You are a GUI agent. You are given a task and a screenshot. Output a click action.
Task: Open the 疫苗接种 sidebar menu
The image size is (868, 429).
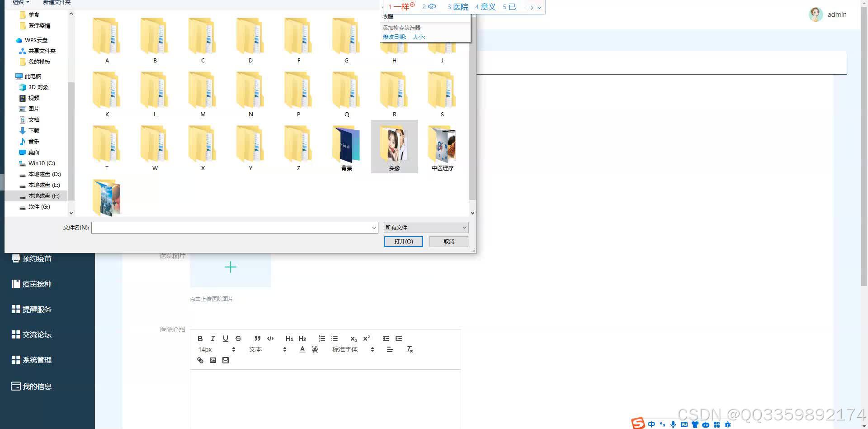[x=32, y=284]
